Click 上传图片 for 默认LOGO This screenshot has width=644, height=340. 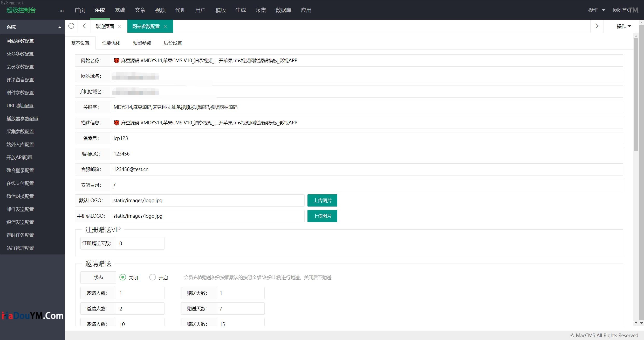tap(322, 200)
